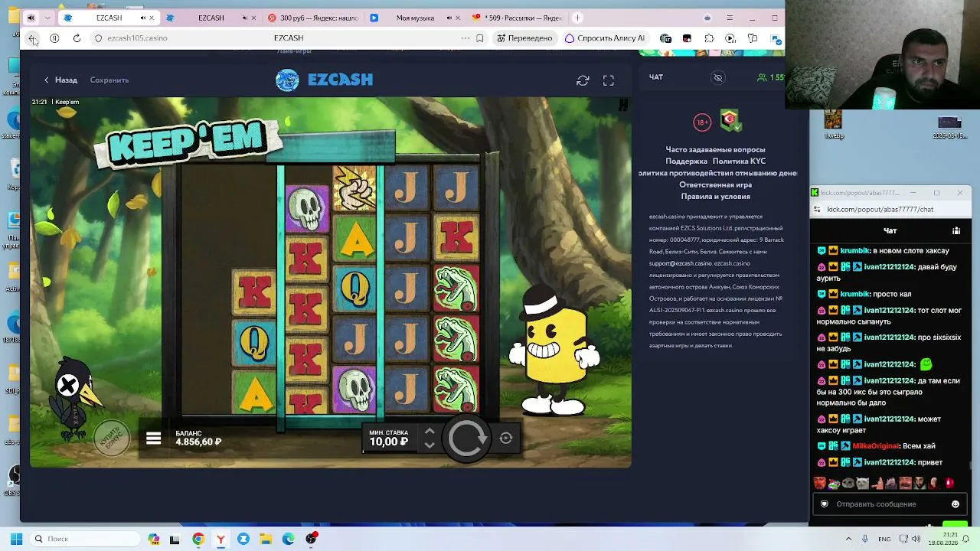Click the kick.com chat popout URL bar

tap(892, 209)
